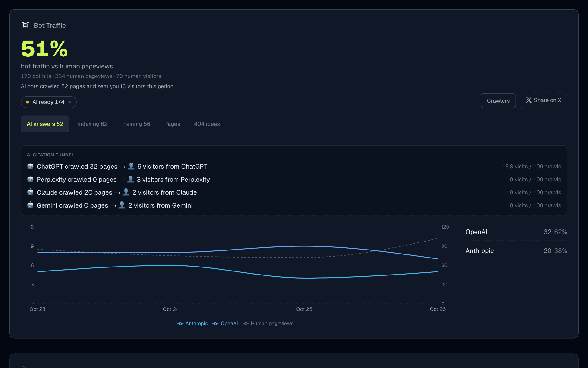588x368 pixels.
Task: Click the Oct 23 axis label
Action: 37,309
